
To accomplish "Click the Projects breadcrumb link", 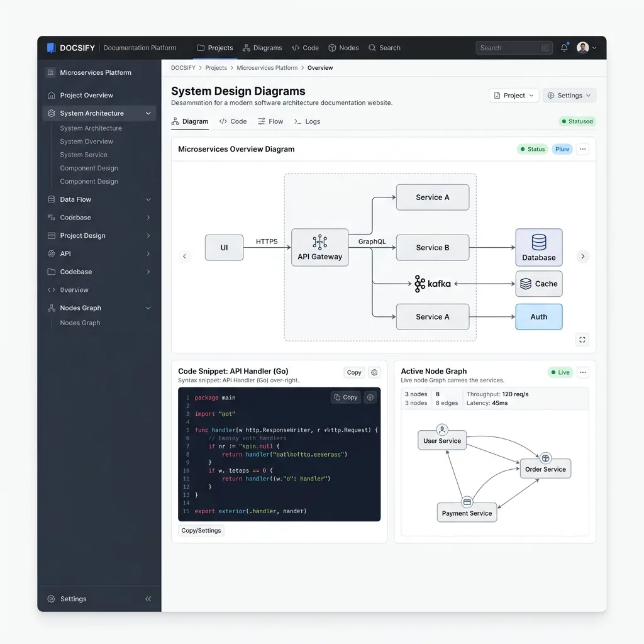I will click(x=216, y=68).
